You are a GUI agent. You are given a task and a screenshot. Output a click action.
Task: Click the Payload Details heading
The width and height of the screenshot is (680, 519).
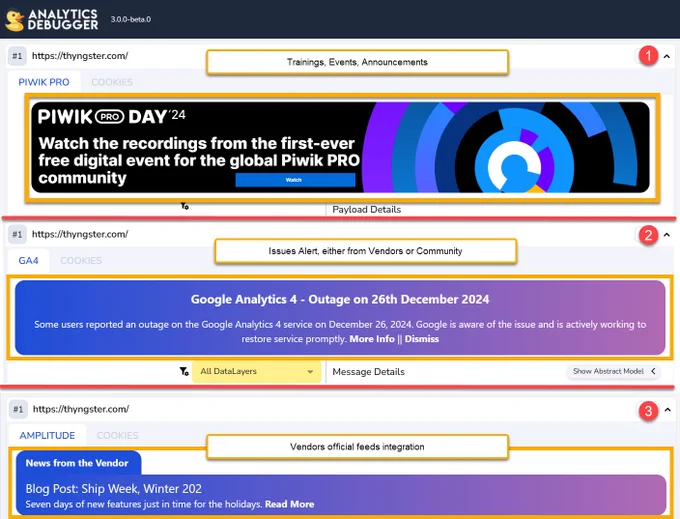(366, 209)
